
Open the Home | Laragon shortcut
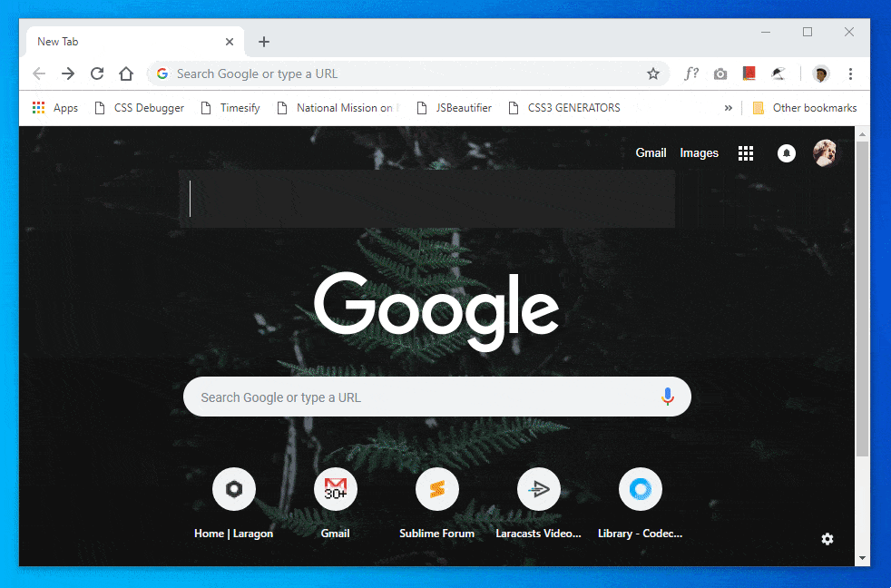click(233, 503)
